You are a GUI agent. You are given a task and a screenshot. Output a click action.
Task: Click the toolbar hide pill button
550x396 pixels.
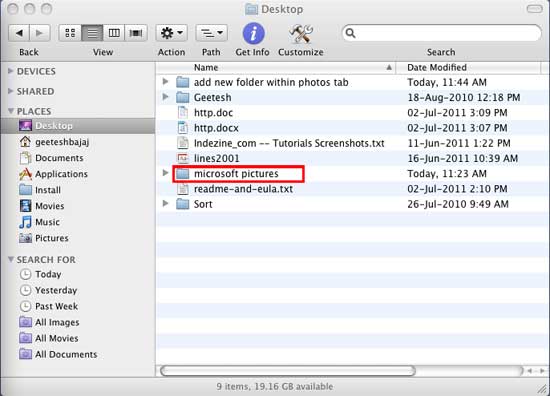pos(535,9)
